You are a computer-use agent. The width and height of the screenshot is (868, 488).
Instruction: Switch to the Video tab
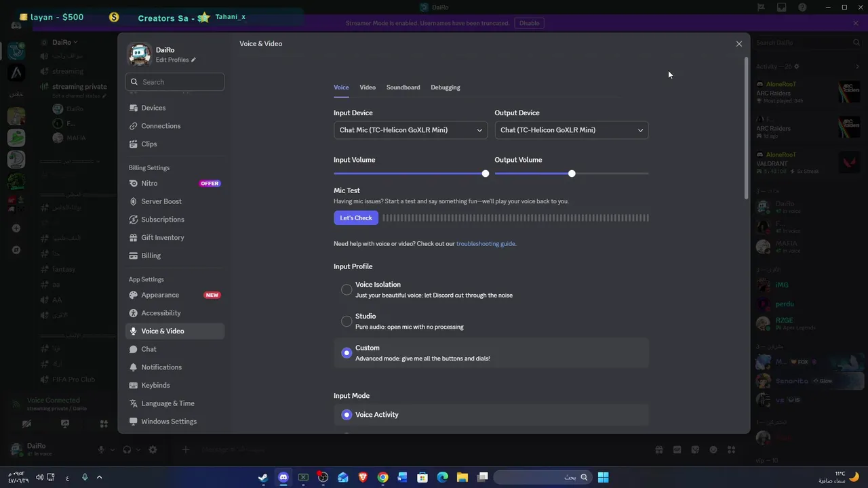coord(368,87)
